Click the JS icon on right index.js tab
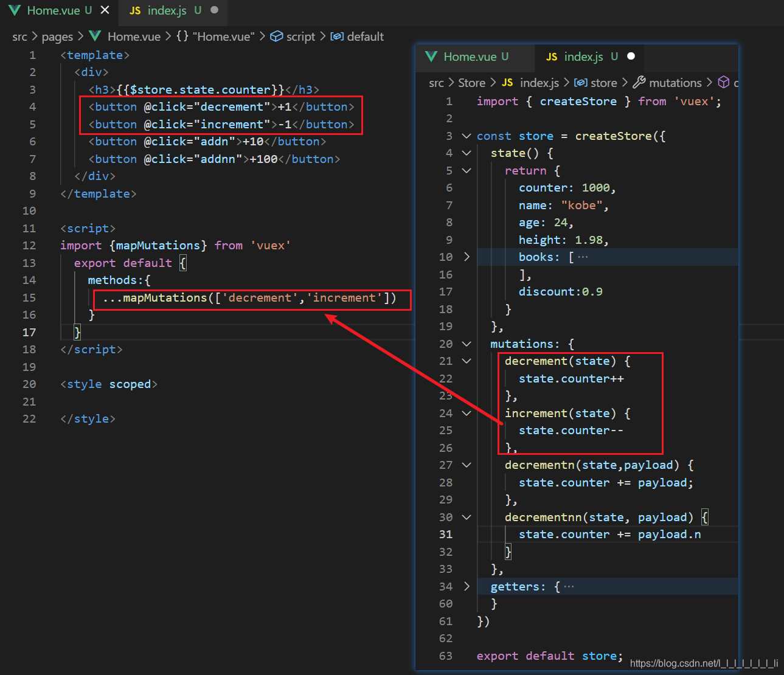Viewport: 784px width, 675px height. (552, 57)
